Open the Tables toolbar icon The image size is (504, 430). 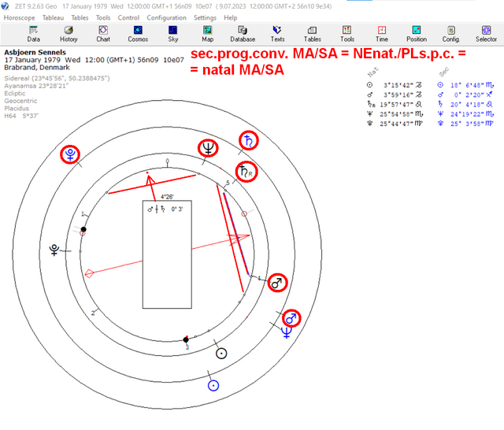click(x=313, y=34)
